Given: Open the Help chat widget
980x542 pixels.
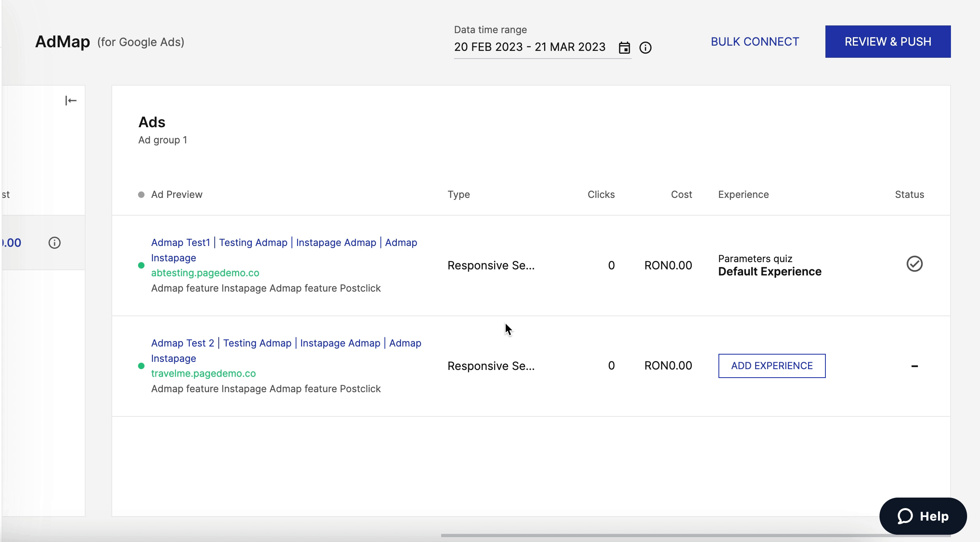Looking at the screenshot, I should coord(923,516).
